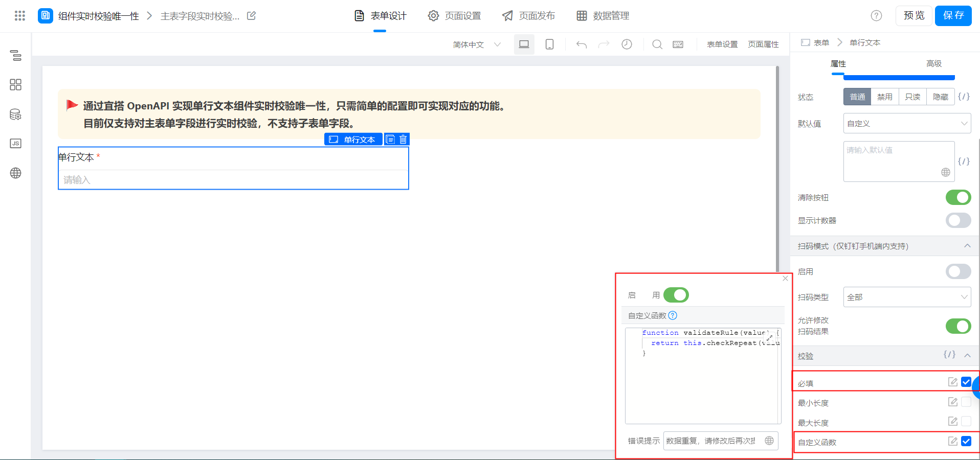Set status to 只读
980x460 pixels.
(912, 97)
